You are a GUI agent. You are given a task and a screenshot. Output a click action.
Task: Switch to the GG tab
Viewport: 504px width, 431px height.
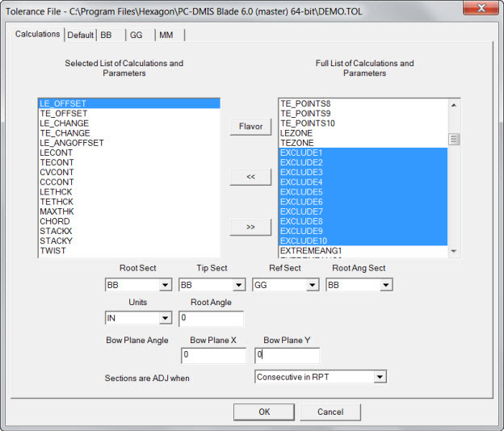pos(136,35)
